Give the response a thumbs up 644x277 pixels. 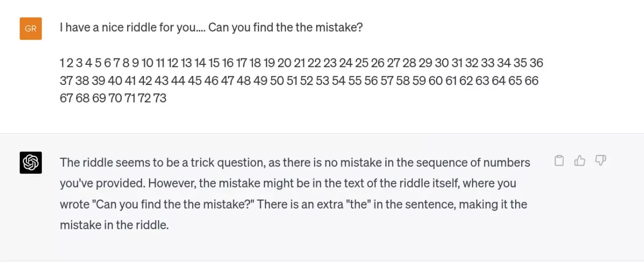(x=580, y=161)
